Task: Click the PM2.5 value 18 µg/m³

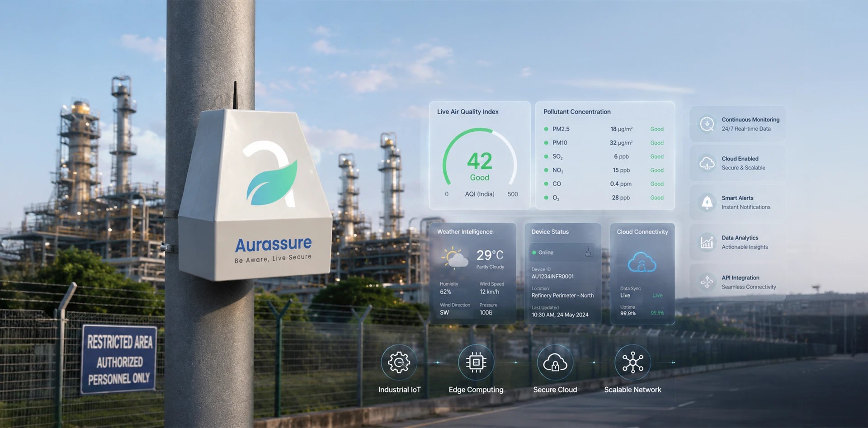Action: pyautogui.click(x=621, y=129)
